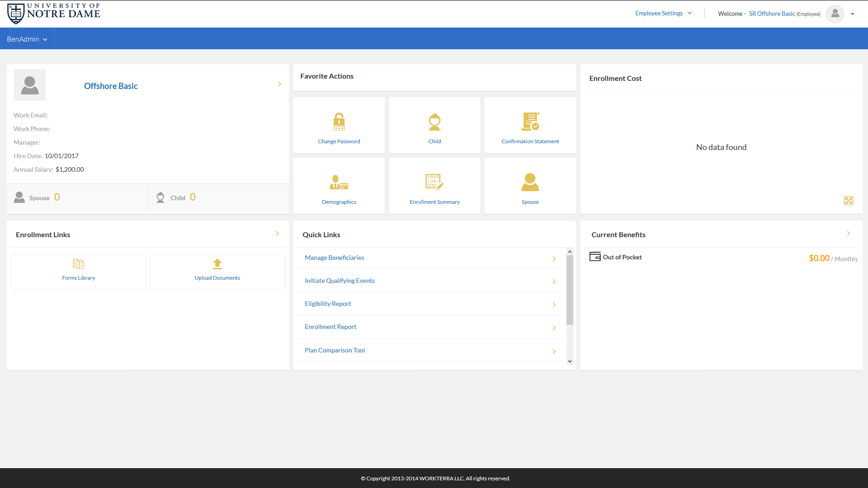Viewport: 868px width, 488px height.
Task: Click the Spouse favorite action icon
Action: point(530,182)
